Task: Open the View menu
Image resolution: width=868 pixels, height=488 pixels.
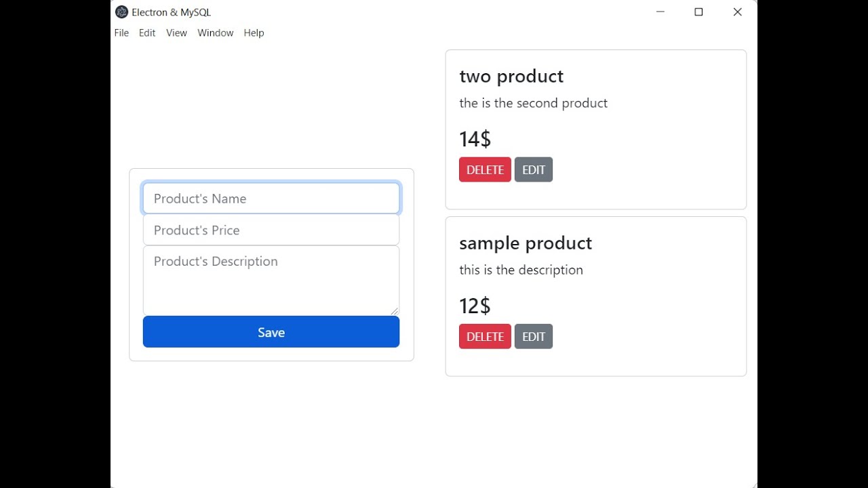Action: pyautogui.click(x=176, y=33)
